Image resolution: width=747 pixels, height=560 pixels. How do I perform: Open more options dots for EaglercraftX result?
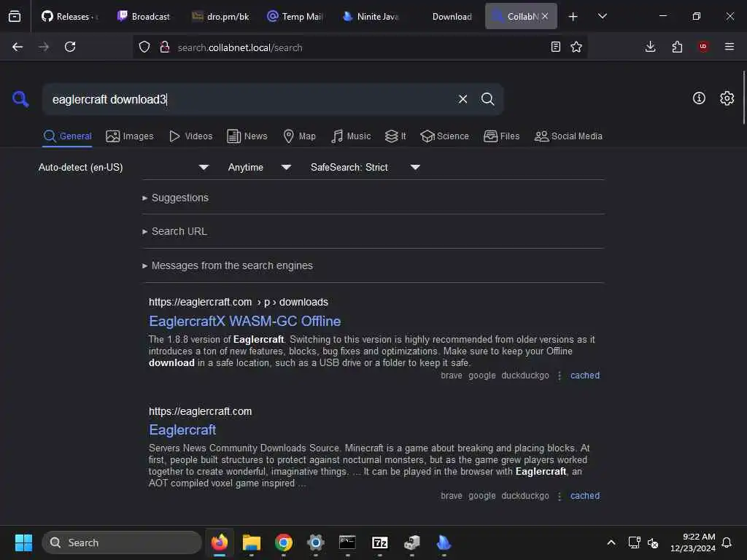click(x=560, y=376)
